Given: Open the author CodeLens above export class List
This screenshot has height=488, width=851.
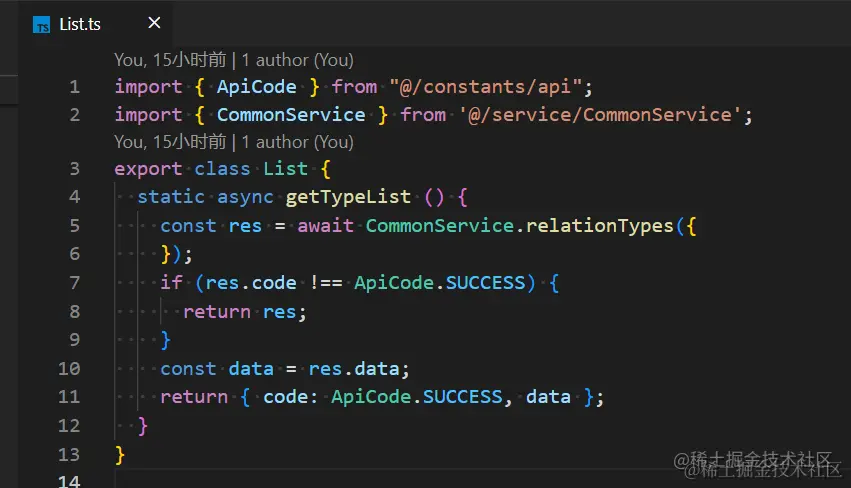Looking at the screenshot, I should point(233,142).
